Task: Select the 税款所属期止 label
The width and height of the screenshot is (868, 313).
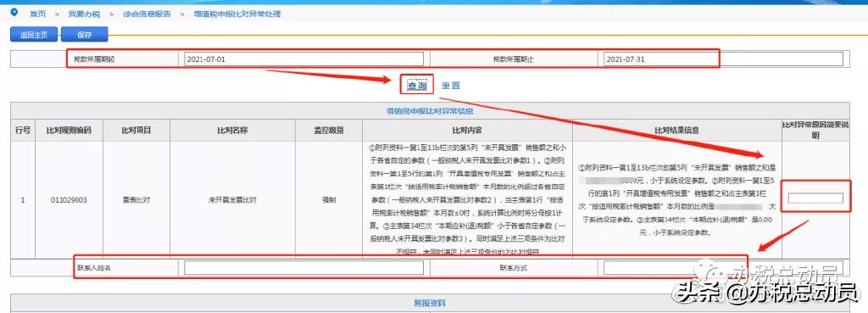Action: pos(514,59)
